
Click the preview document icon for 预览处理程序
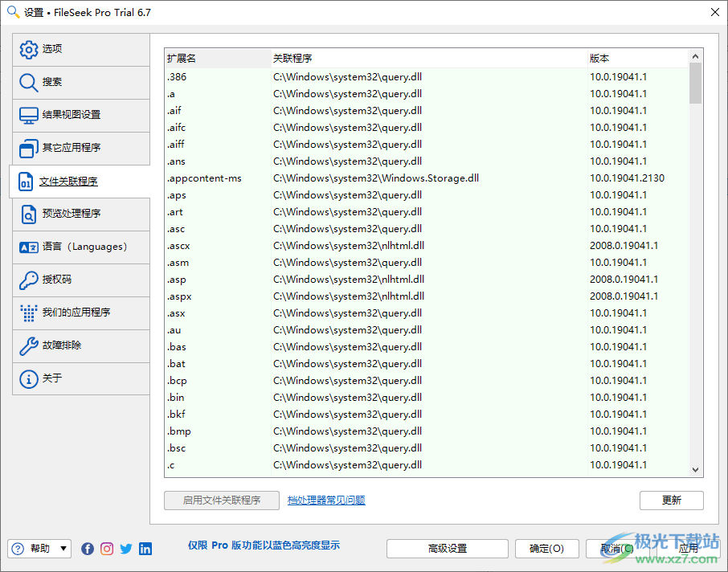(x=28, y=214)
